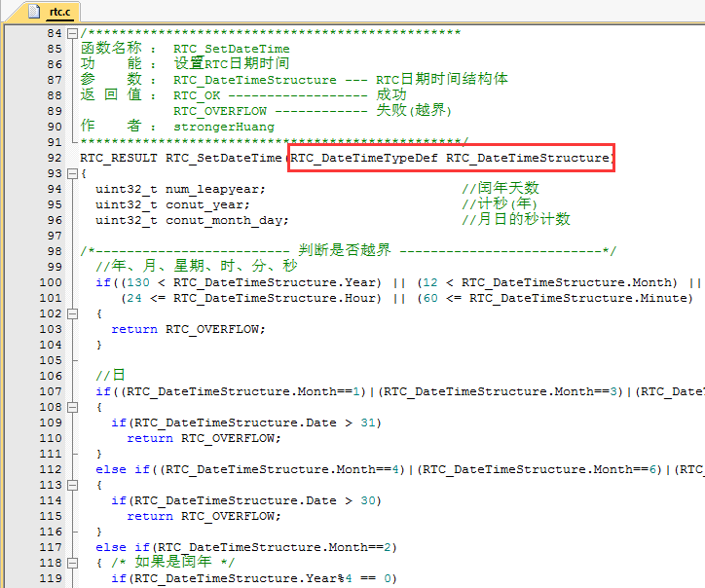Collapse the code block at line 108
The image size is (705, 588).
(x=72, y=407)
